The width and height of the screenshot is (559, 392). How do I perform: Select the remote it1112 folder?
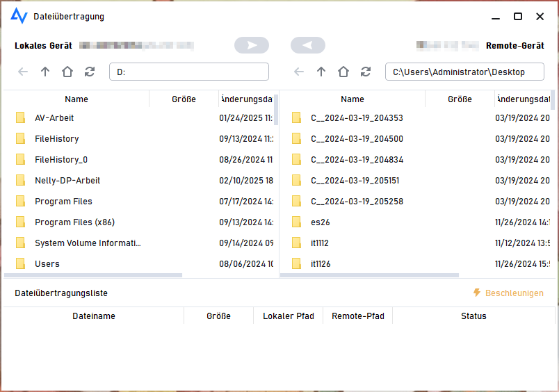(x=415, y=243)
